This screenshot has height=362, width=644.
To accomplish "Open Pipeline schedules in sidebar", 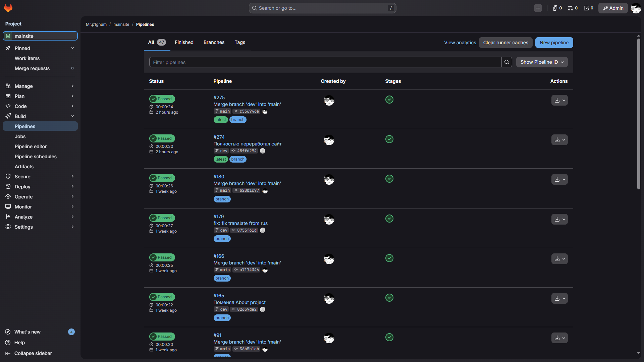I will tap(40, 157).
